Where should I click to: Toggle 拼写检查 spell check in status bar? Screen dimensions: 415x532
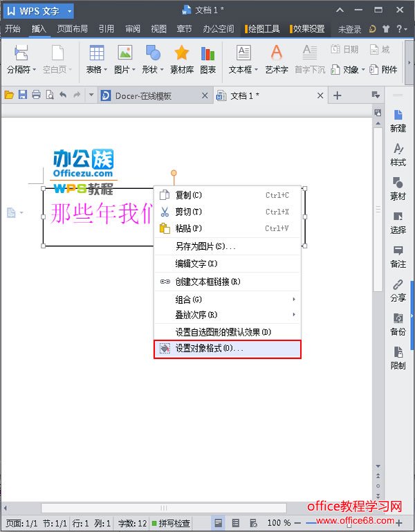(x=172, y=523)
